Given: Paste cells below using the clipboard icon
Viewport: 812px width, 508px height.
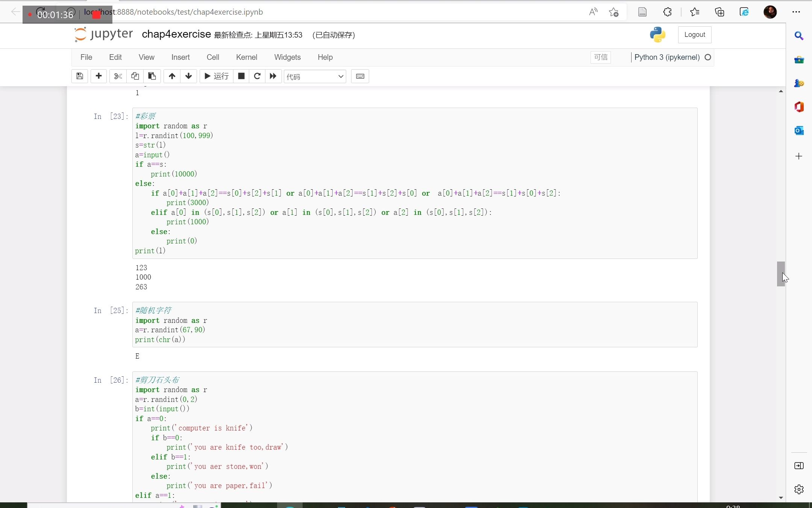Looking at the screenshot, I should click(152, 76).
